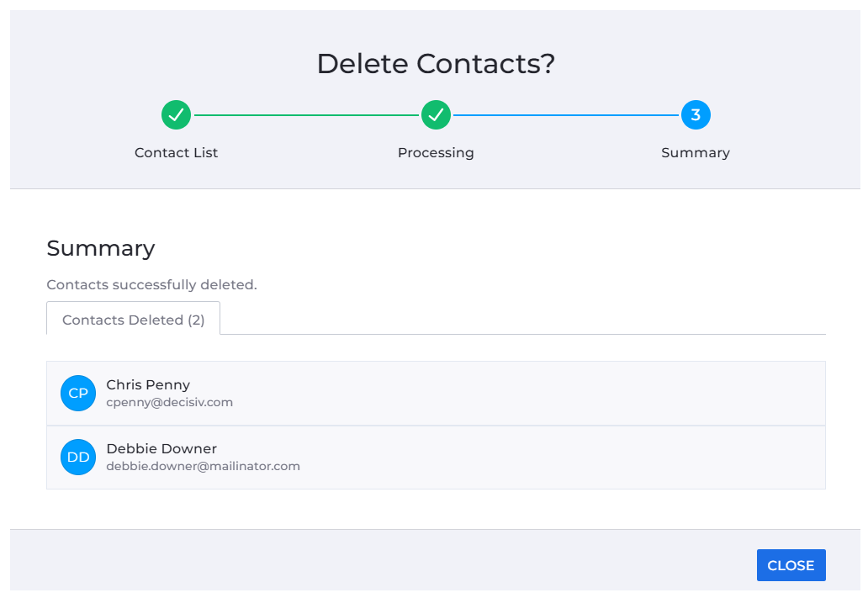The width and height of the screenshot is (868, 598).
Task: Click the debbie.downer@mailinator.com email address
Action: (x=204, y=466)
